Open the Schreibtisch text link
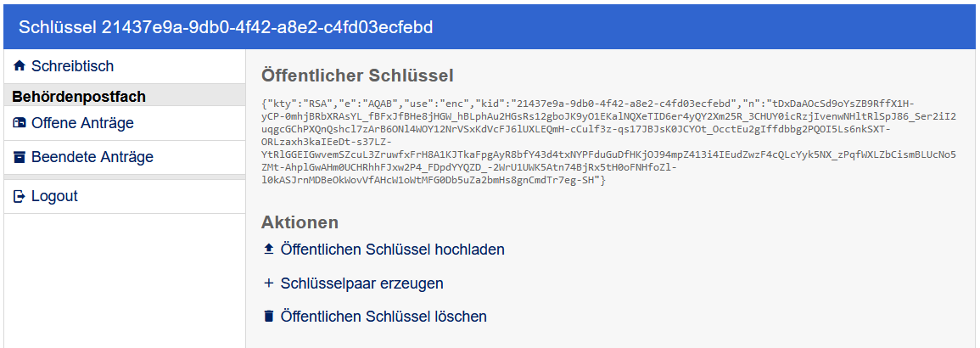The image size is (980, 348). [x=72, y=66]
